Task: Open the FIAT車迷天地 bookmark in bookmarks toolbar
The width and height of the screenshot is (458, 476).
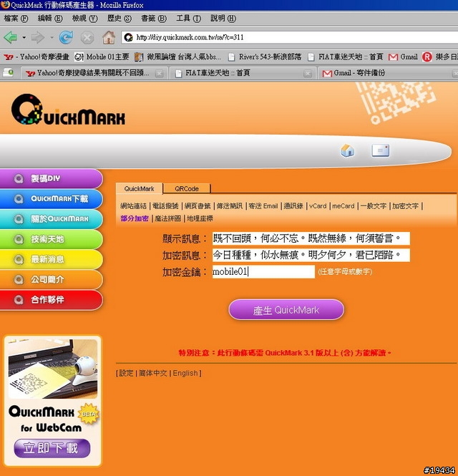Action: [x=346, y=57]
